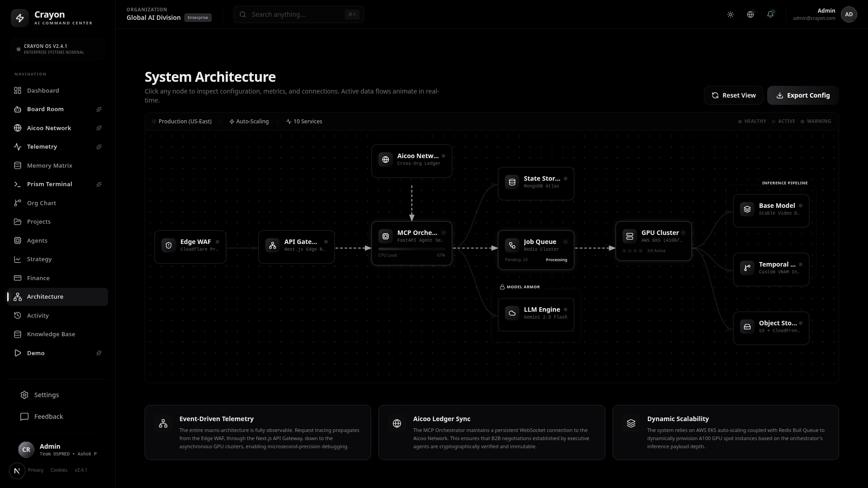The height and width of the screenshot is (488, 868).
Task: Click the Finance card icon
Action: (18, 278)
